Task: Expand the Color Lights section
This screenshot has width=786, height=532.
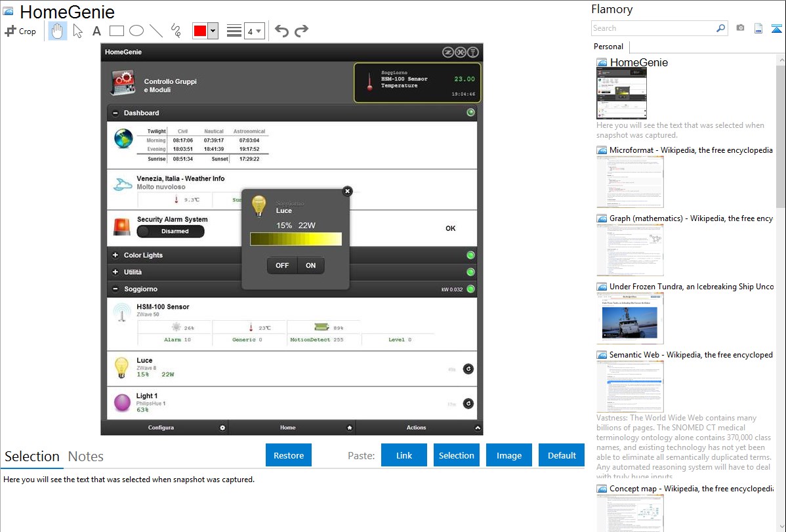Action: (115, 255)
